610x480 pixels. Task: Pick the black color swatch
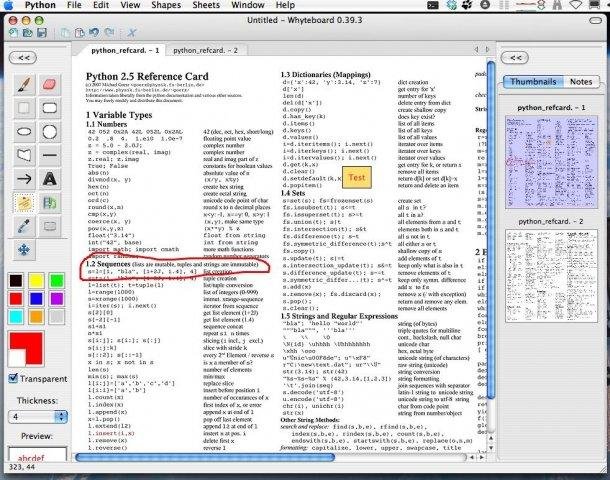tap(16, 280)
